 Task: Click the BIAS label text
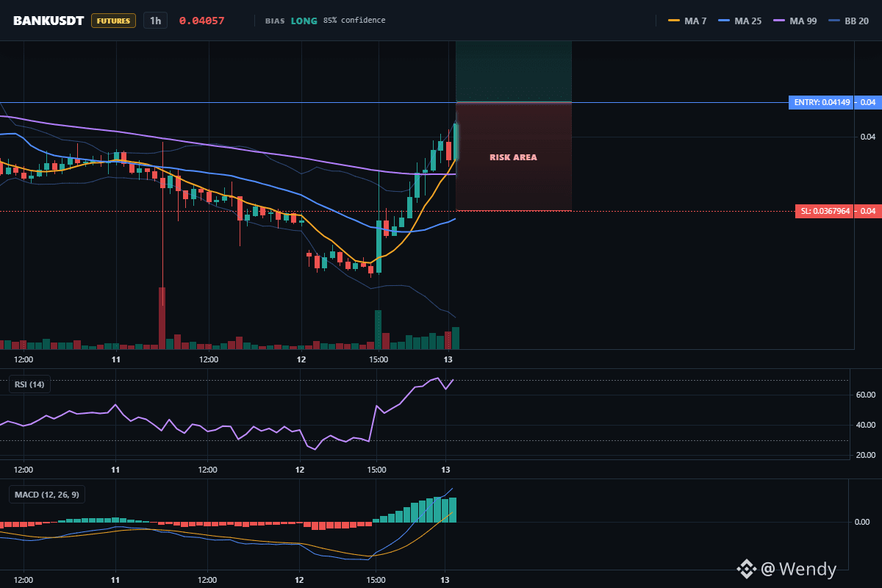[275, 21]
